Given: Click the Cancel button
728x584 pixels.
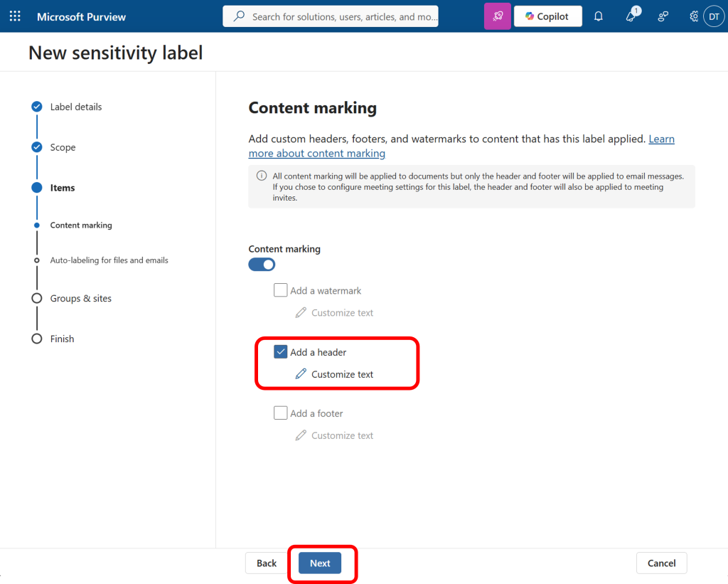Looking at the screenshot, I should click(661, 563).
